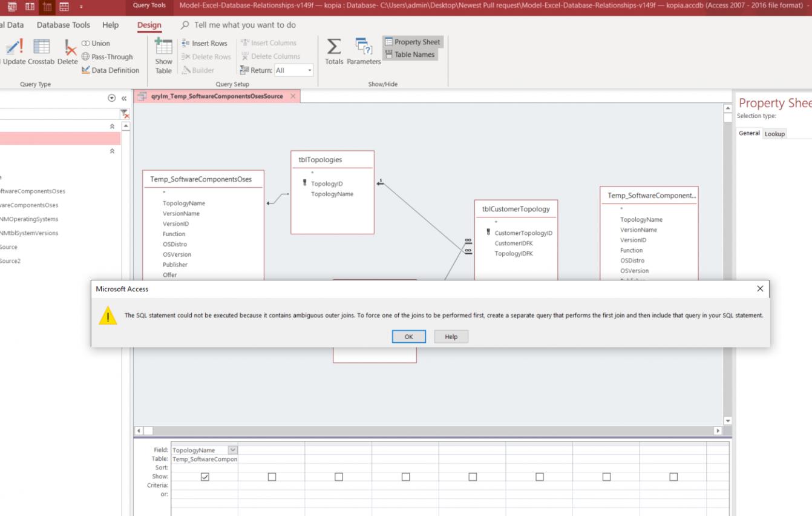Click Insert Rows in Query Setup
The height and width of the screenshot is (516, 812).
click(205, 44)
